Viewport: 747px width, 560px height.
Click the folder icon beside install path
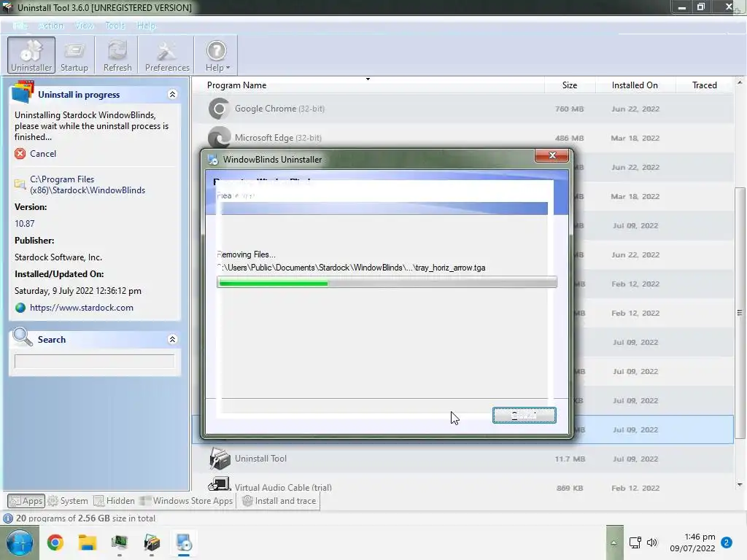click(20, 184)
